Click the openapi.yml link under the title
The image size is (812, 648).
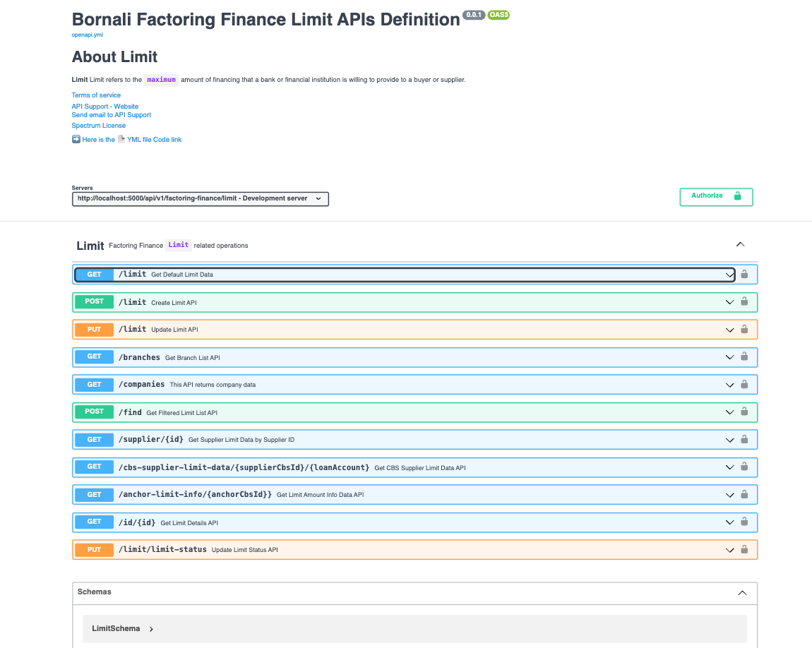click(x=86, y=33)
